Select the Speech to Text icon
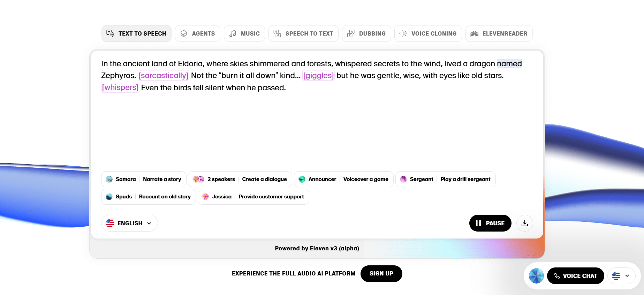 pos(277,33)
